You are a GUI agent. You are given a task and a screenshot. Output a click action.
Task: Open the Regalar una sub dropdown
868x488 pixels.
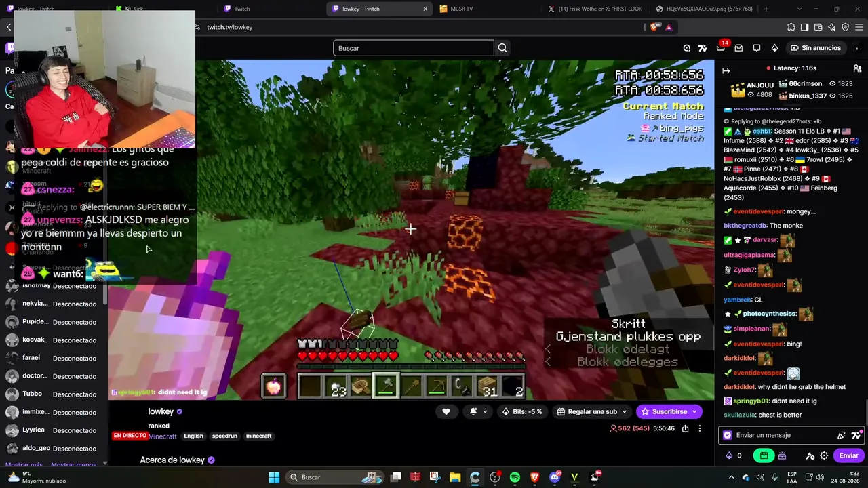coord(592,411)
